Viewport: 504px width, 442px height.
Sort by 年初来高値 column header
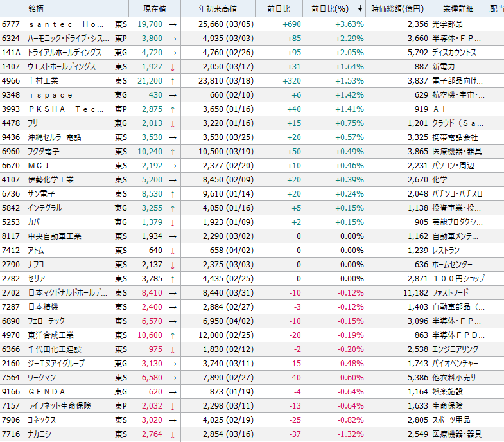pos(218,8)
